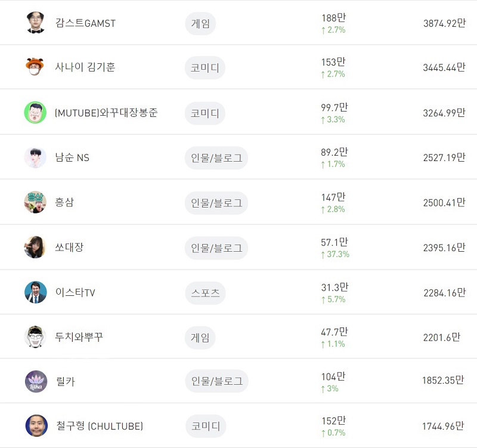This screenshot has height=448, width=477.
Task: Select the green 와꾸대장봉준 avatar
Action: 35,112
